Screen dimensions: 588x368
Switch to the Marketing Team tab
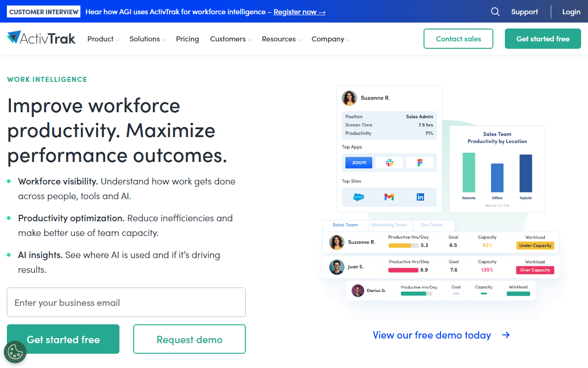(x=390, y=225)
